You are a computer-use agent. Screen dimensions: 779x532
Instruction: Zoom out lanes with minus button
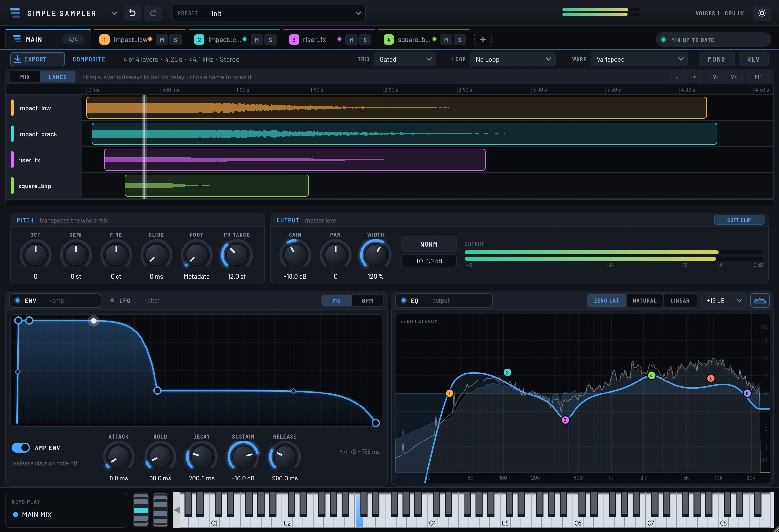pos(677,77)
